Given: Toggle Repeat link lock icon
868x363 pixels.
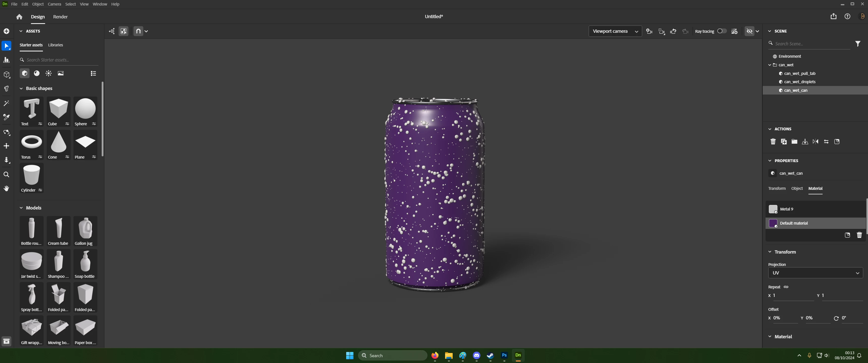Looking at the screenshot, I should pyautogui.click(x=786, y=287).
